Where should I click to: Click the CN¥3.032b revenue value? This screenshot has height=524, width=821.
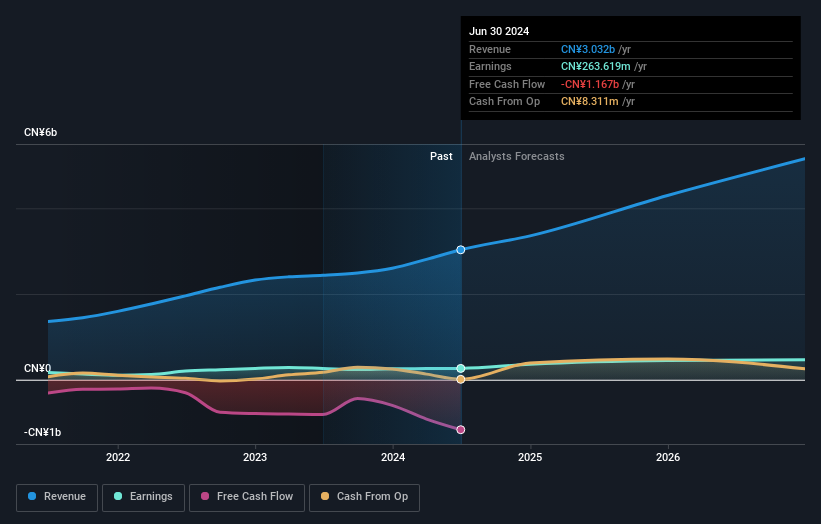(x=587, y=49)
